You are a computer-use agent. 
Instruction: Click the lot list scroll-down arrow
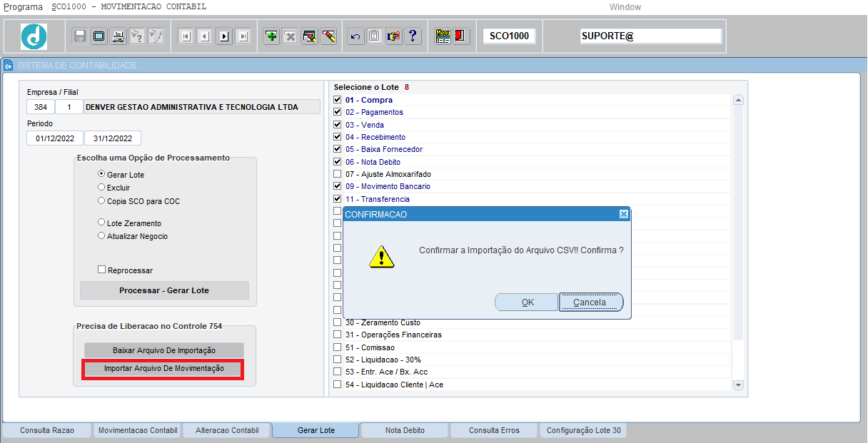(x=739, y=385)
